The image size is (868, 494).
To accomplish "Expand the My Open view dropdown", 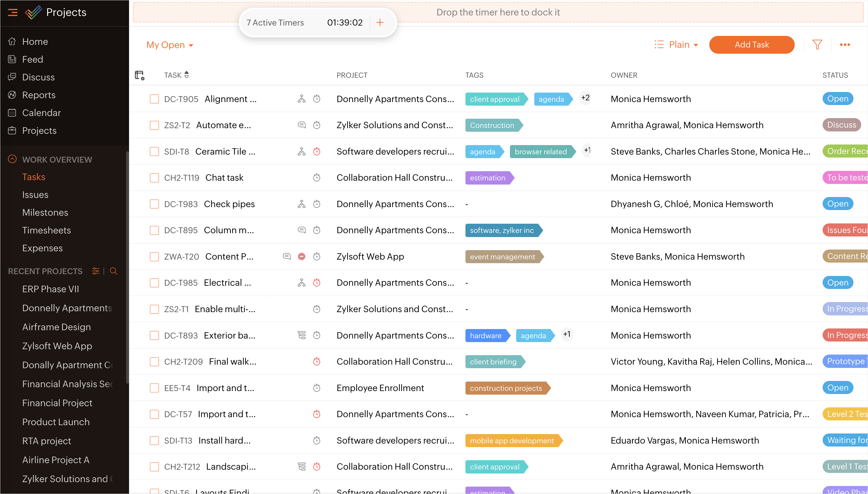I will pyautogui.click(x=170, y=45).
